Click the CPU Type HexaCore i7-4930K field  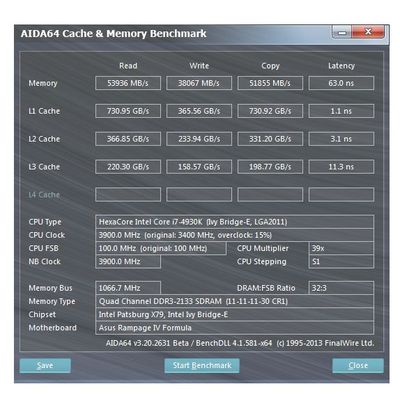point(235,222)
